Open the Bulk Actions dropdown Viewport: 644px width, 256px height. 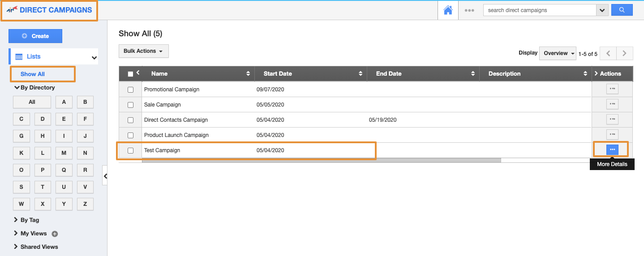click(143, 51)
